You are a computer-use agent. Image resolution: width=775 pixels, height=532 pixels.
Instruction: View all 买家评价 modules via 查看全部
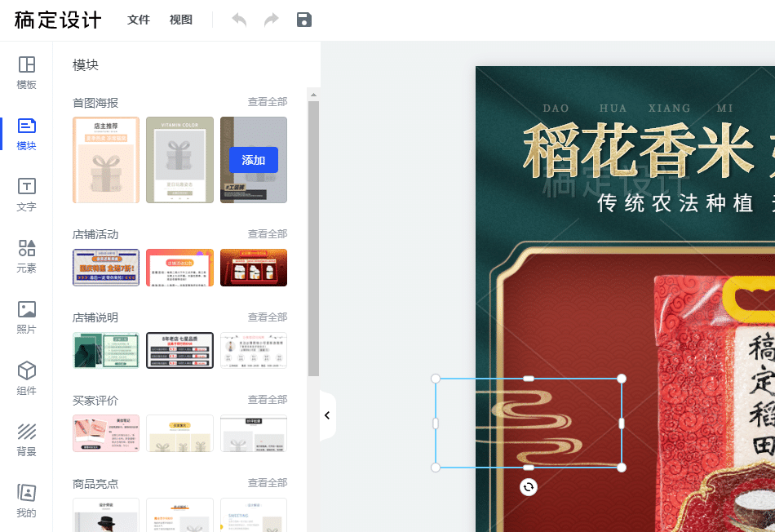coord(268,400)
